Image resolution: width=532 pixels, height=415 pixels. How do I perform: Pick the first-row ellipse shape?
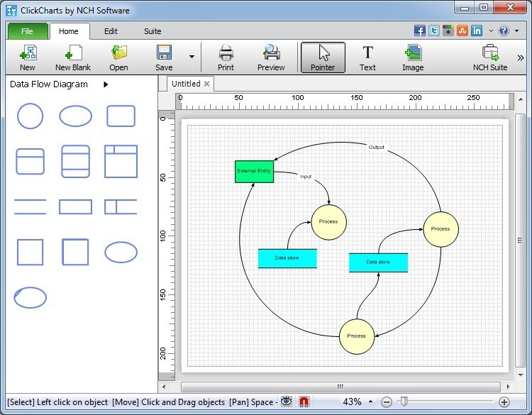click(x=76, y=116)
